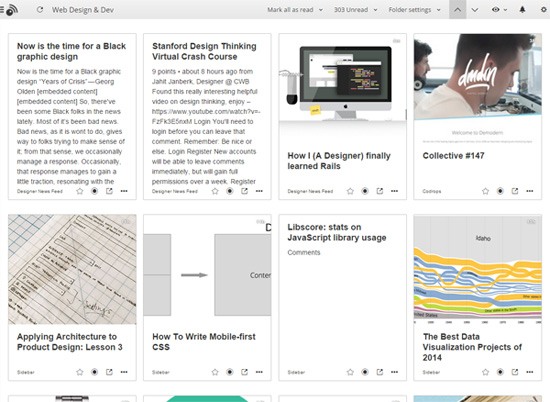Open Mobile-first CSS article externally

[244, 372]
